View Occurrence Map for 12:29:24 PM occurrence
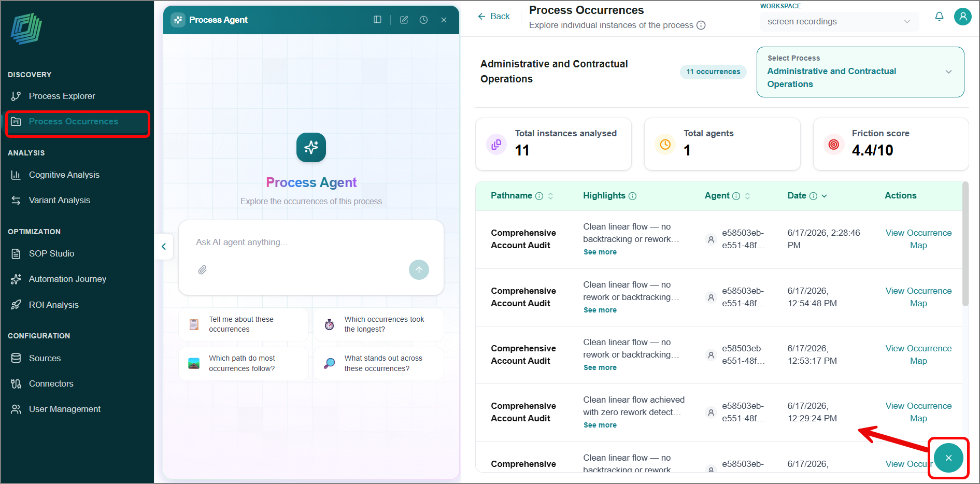The image size is (980, 484). pos(918,412)
